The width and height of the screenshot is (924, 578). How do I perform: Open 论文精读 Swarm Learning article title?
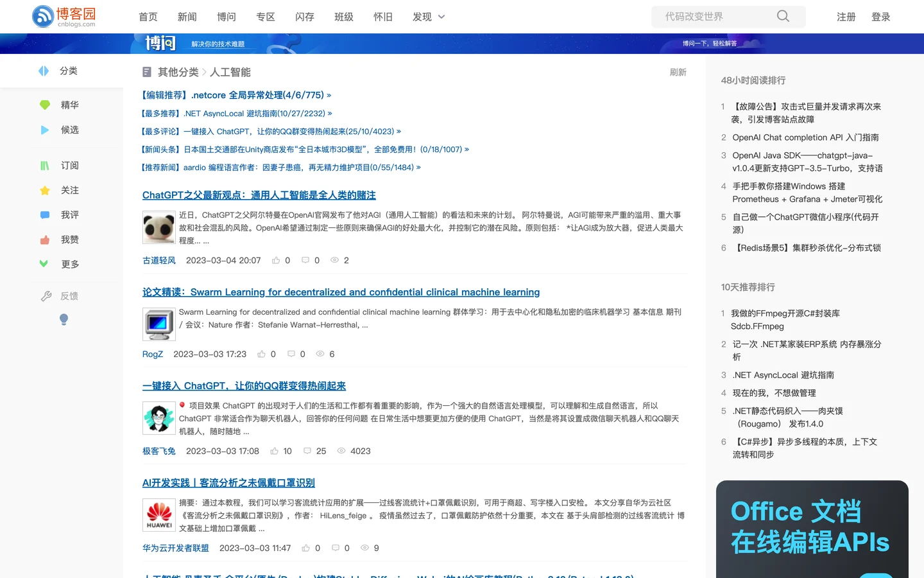[x=341, y=292]
